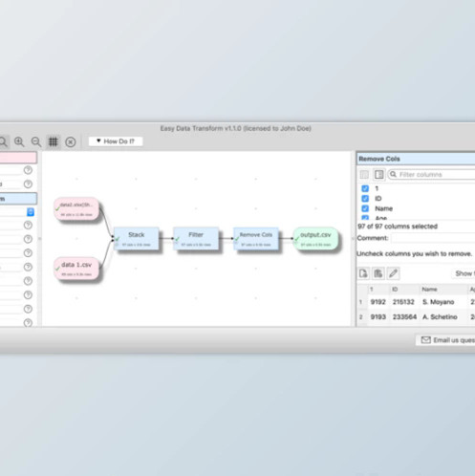Viewport: 475px width, 476px height.
Task: Select the Stack transform node
Action: pyautogui.click(x=137, y=239)
